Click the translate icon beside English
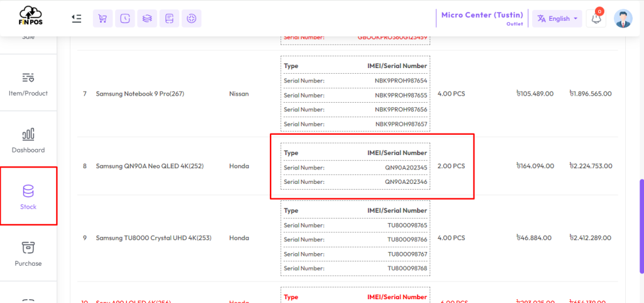The height and width of the screenshot is (303, 644). 541,18
